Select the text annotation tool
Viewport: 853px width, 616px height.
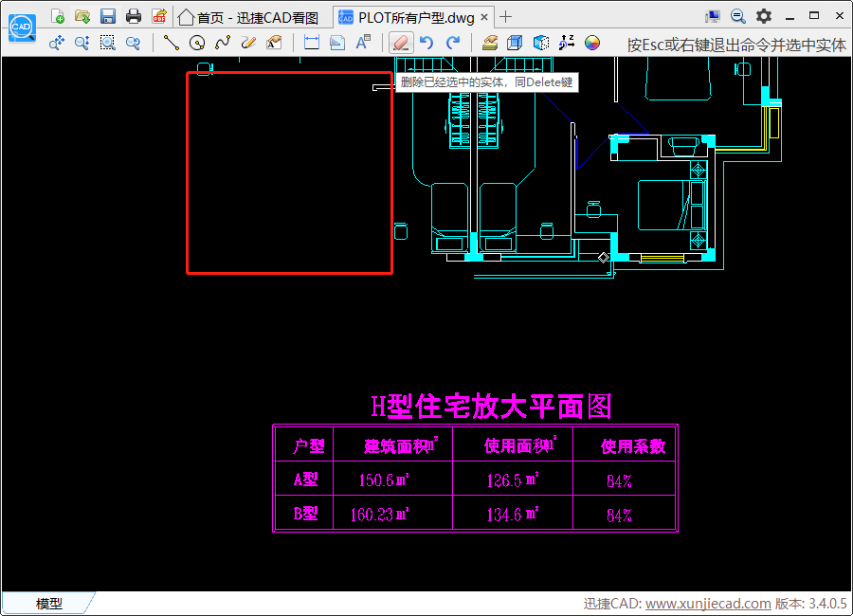274,43
